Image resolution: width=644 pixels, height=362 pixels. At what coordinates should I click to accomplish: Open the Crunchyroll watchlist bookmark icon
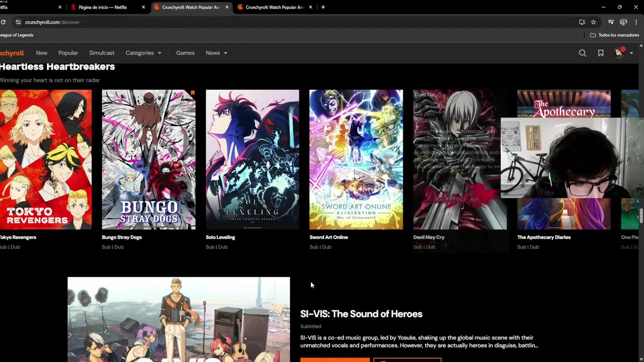(601, 53)
